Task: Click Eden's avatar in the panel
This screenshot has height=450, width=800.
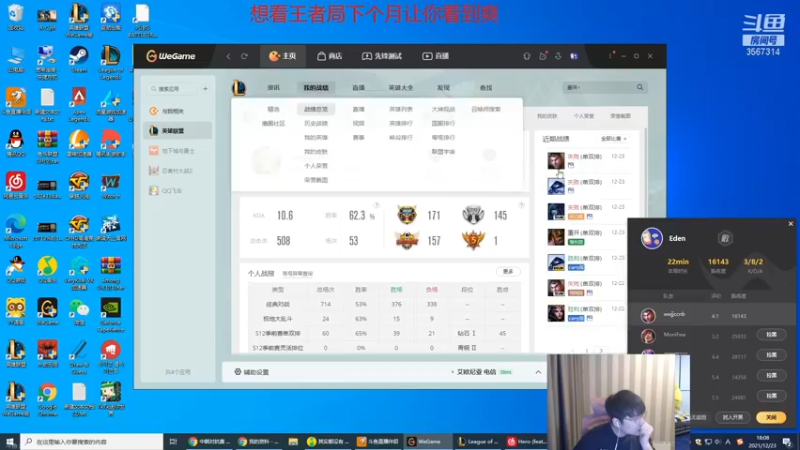Action: [x=652, y=238]
